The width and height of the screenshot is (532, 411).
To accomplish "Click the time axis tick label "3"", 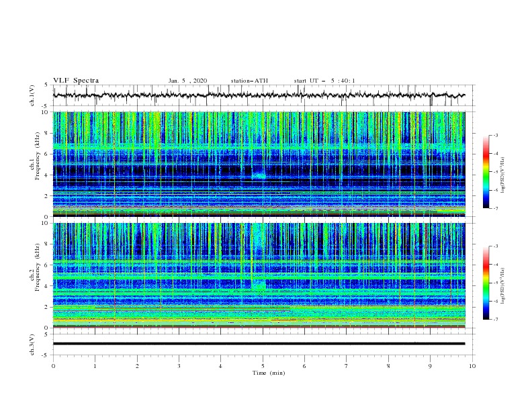I will (179, 366).
